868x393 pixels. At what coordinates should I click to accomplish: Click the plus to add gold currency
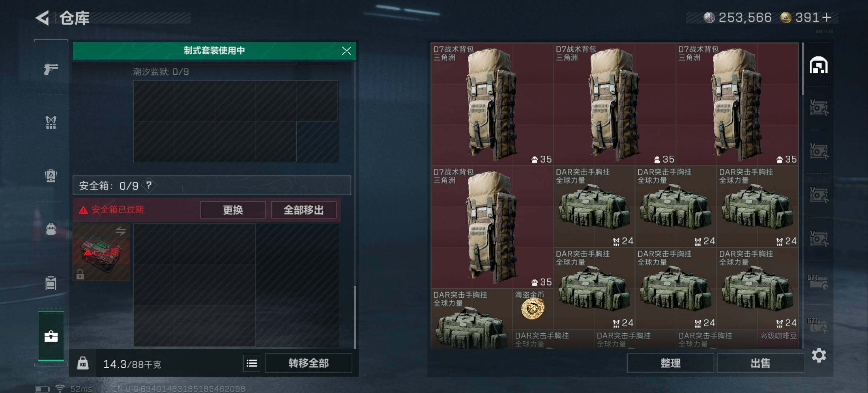[827, 17]
